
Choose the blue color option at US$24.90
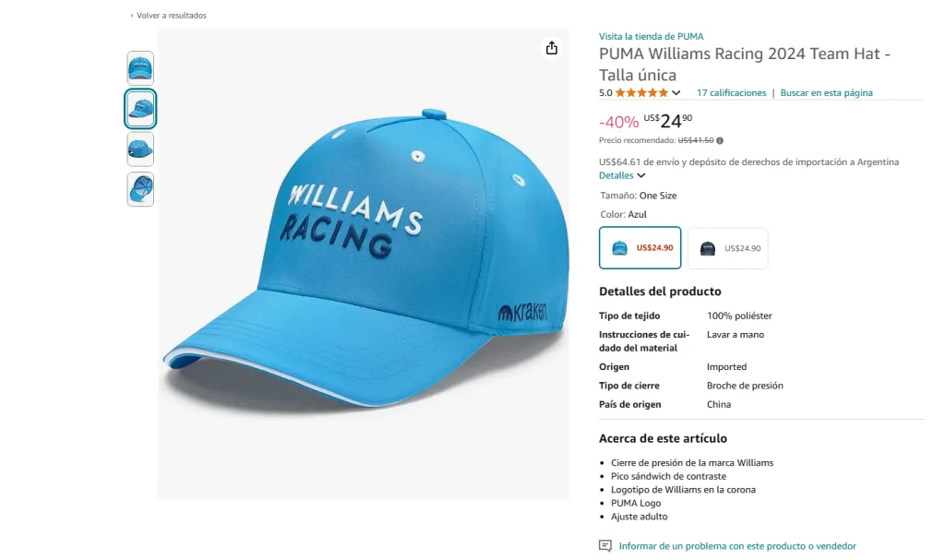pyautogui.click(x=640, y=247)
